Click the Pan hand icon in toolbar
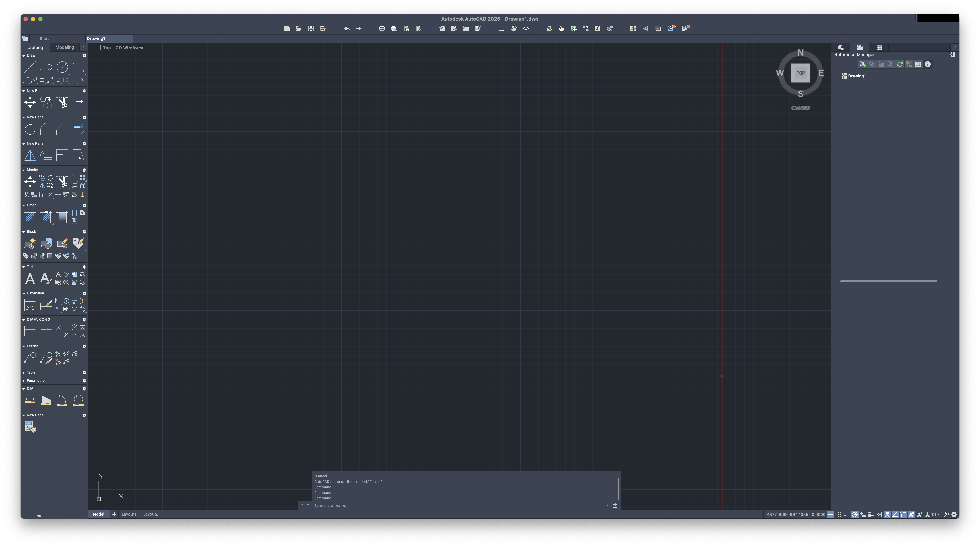 [x=514, y=29]
